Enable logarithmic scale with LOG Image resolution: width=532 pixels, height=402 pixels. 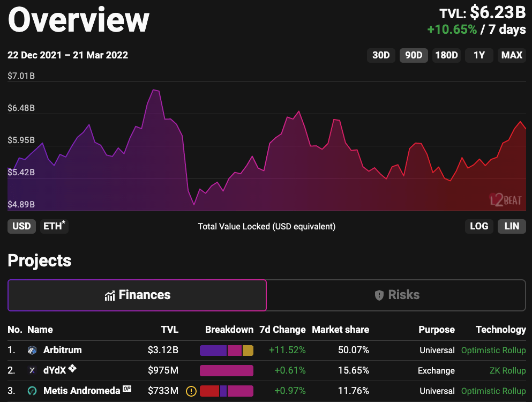[x=479, y=226]
